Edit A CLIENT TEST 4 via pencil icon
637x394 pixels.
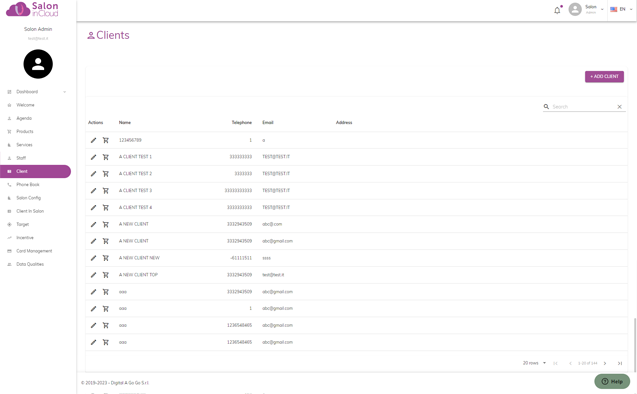(x=93, y=208)
